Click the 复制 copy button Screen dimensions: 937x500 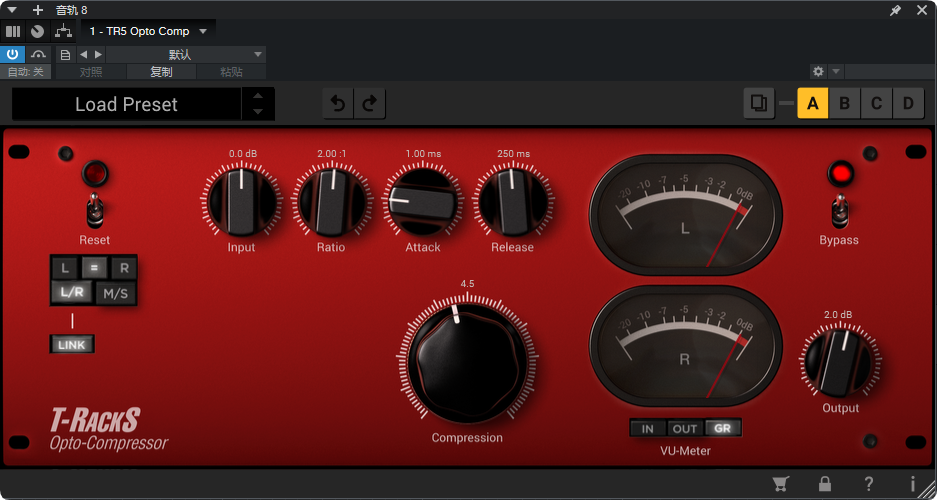161,72
